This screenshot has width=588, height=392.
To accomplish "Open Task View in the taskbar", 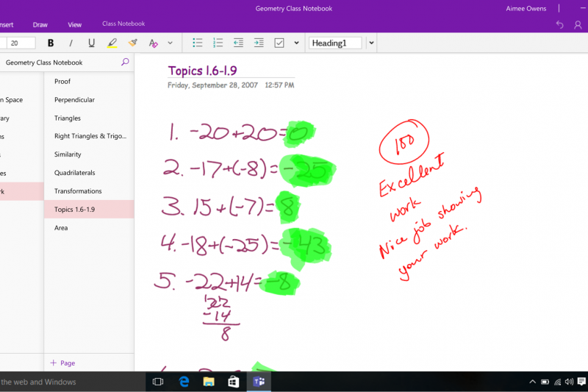I will [x=158, y=382].
